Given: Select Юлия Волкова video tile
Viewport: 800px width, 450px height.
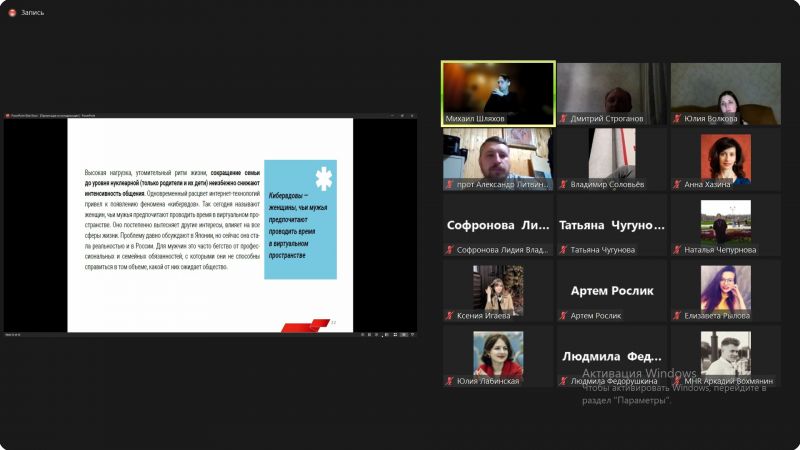Looking at the screenshot, I should (x=726, y=93).
